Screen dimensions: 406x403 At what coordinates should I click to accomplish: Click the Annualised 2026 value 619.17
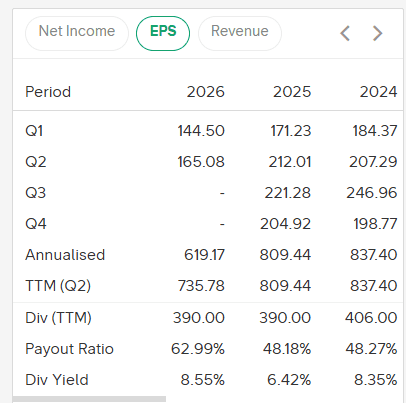pos(204,255)
